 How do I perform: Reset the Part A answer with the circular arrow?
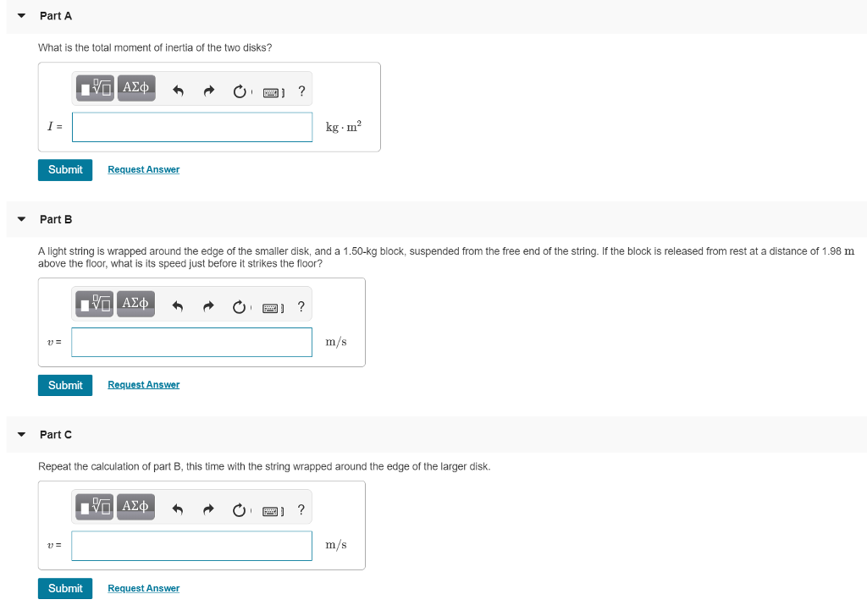click(240, 88)
